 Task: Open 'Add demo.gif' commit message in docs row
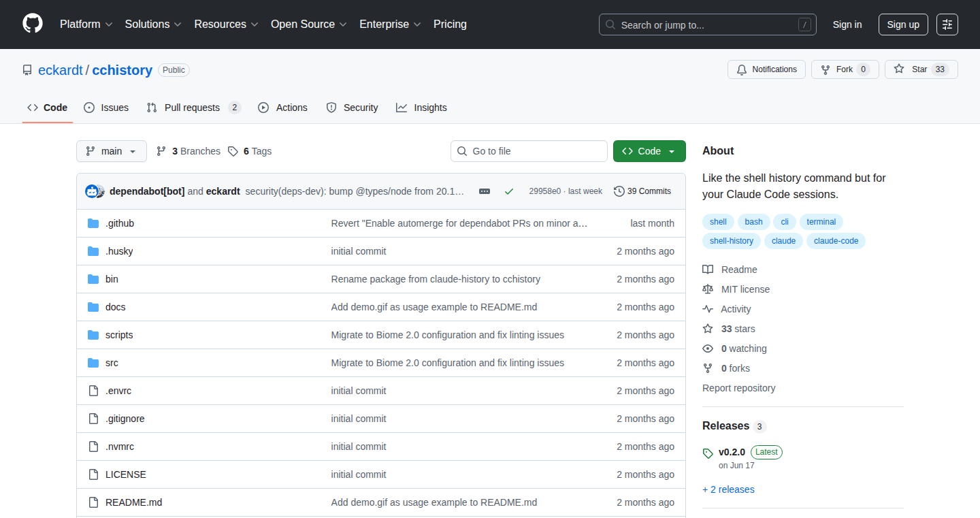point(434,307)
